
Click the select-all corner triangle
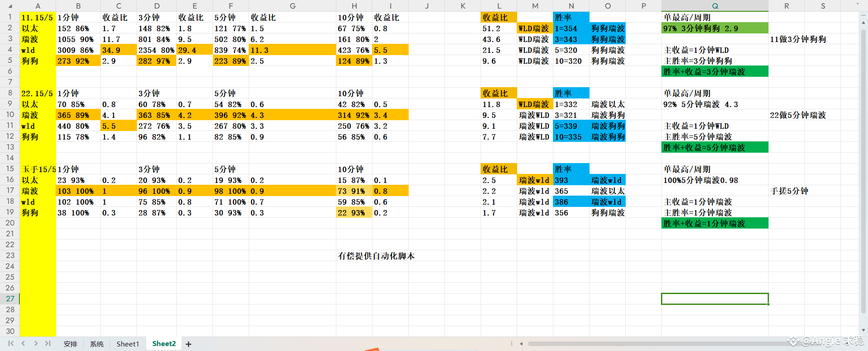tap(10, 6)
